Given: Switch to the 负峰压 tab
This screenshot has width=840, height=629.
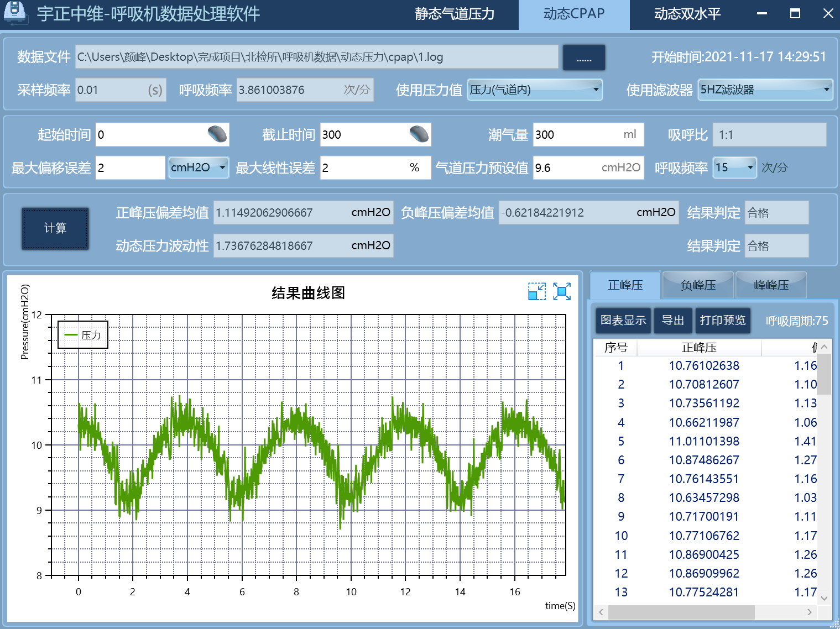Looking at the screenshot, I should click(698, 285).
